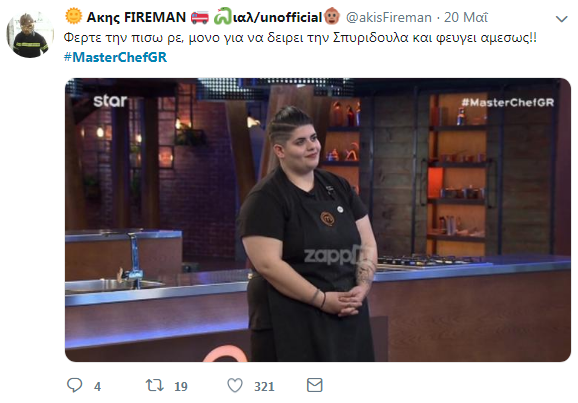Screen dimensions: 578x403
Task: Click the reply count number 4
Action: (x=97, y=386)
